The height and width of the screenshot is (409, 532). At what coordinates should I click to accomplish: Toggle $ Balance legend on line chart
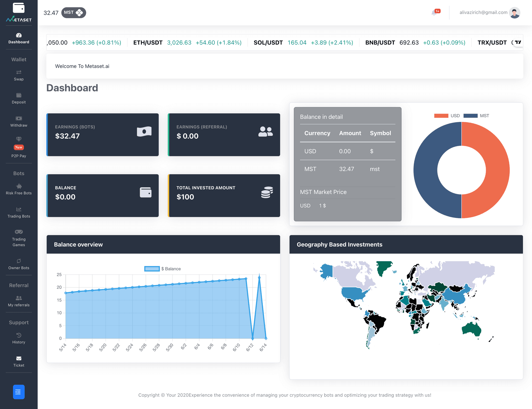[x=162, y=269]
